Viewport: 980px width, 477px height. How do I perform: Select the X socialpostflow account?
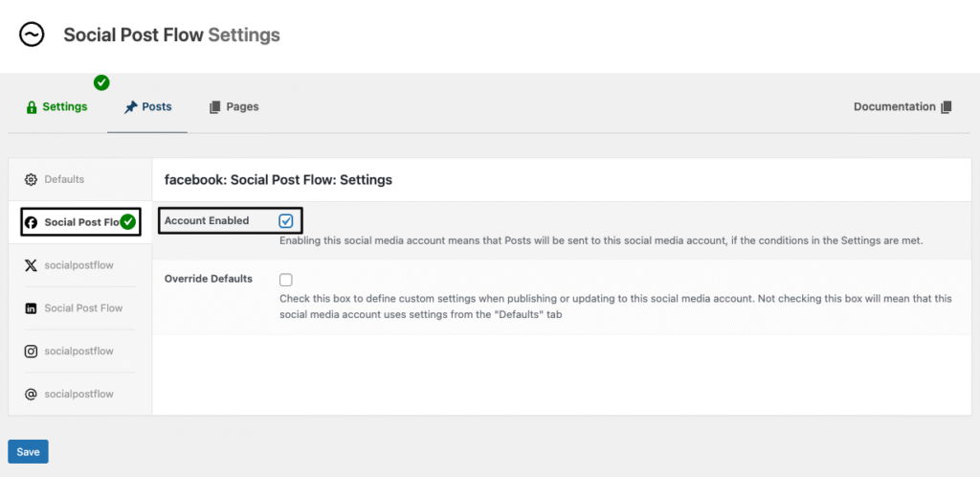[80, 265]
